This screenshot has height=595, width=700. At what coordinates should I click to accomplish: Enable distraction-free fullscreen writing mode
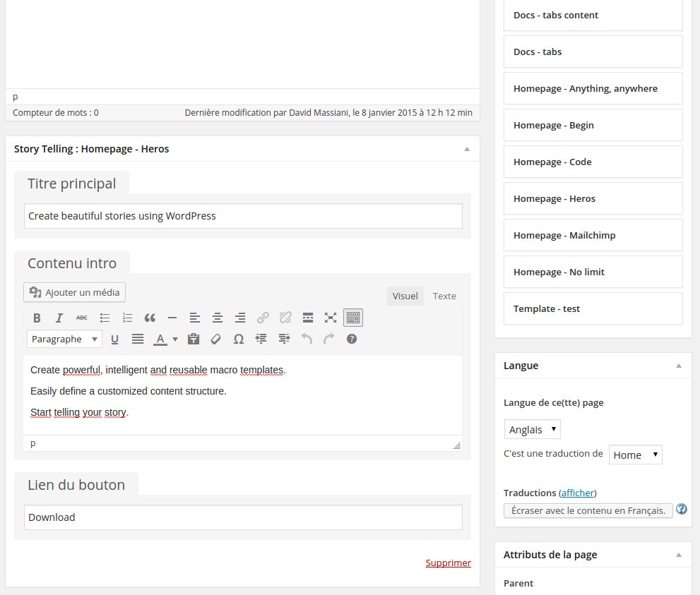pyautogui.click(x=331, y=318)
